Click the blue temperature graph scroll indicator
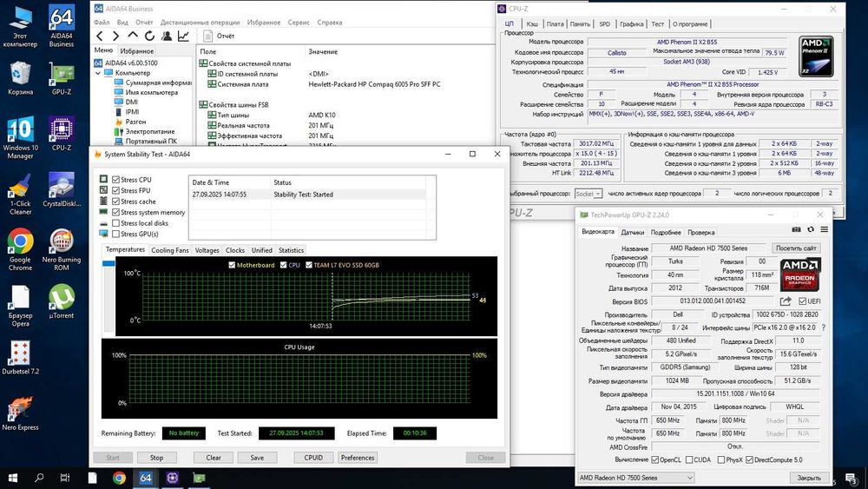This screenshot has width=868, height=489. pos(108,264)
